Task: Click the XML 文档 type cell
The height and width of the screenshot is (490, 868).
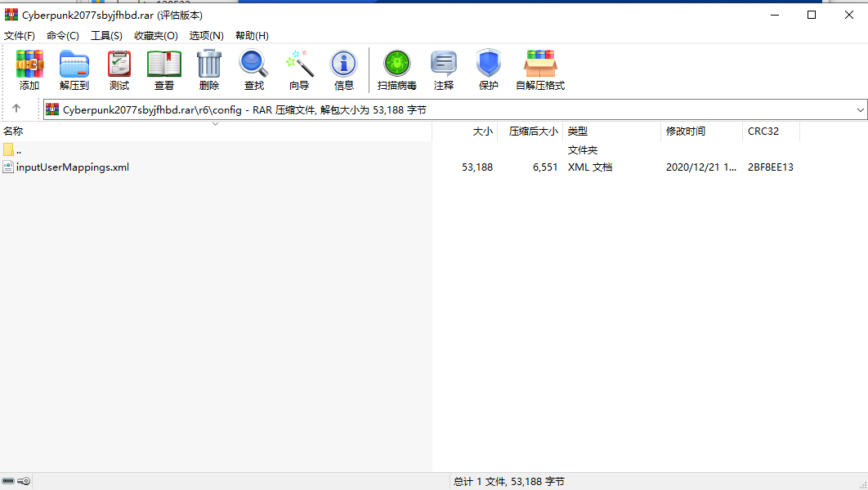Action: [590, 167]
